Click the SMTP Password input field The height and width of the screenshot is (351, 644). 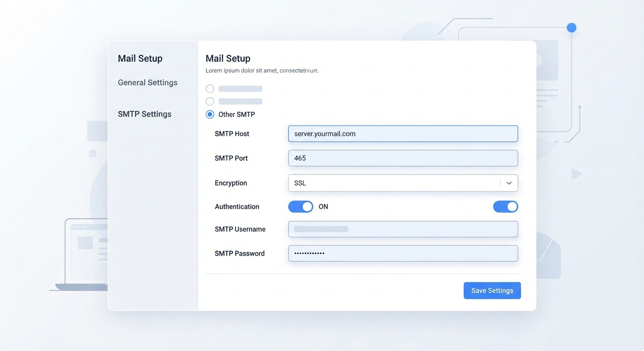[403, 253]
